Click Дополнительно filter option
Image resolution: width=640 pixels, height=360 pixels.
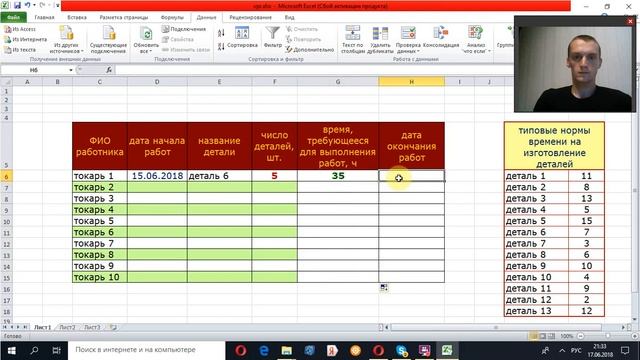click(x=310, y=49)
